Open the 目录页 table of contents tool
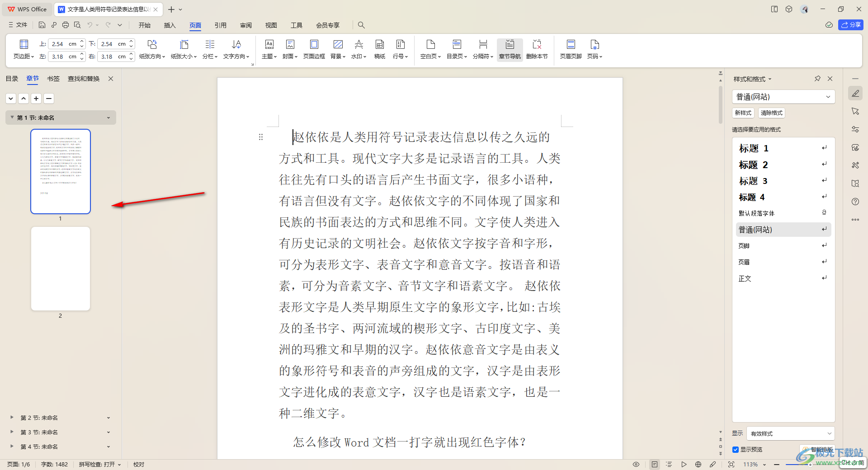Image resolution: width=868 pixels, height=470 pixels. coord(457,49)
